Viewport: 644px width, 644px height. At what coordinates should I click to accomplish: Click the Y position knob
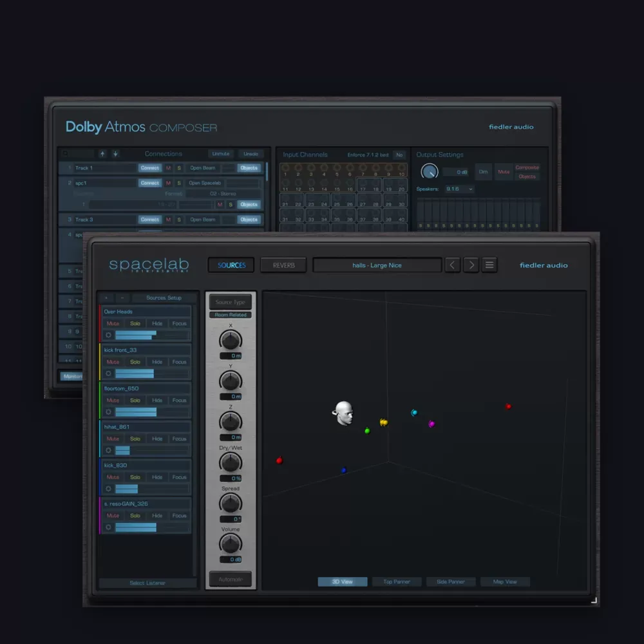tap(231, 381)
